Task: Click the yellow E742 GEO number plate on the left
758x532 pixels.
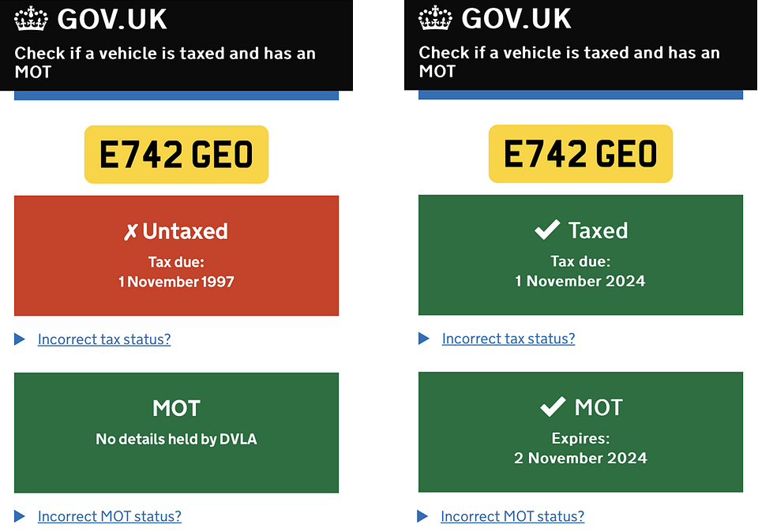Action: [176, 154]
